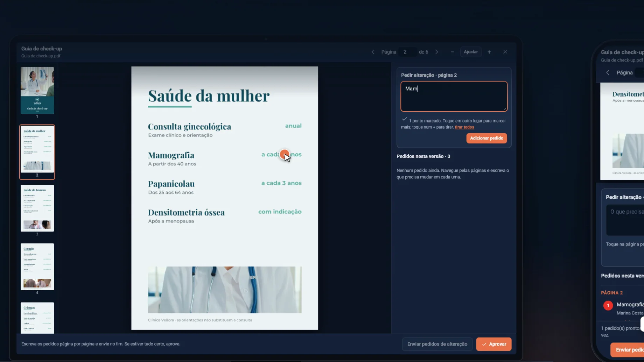The height and width of the screenshot is (362, 644).
Task: Click Enviar pedidos de alteração button
Action: 437,344
